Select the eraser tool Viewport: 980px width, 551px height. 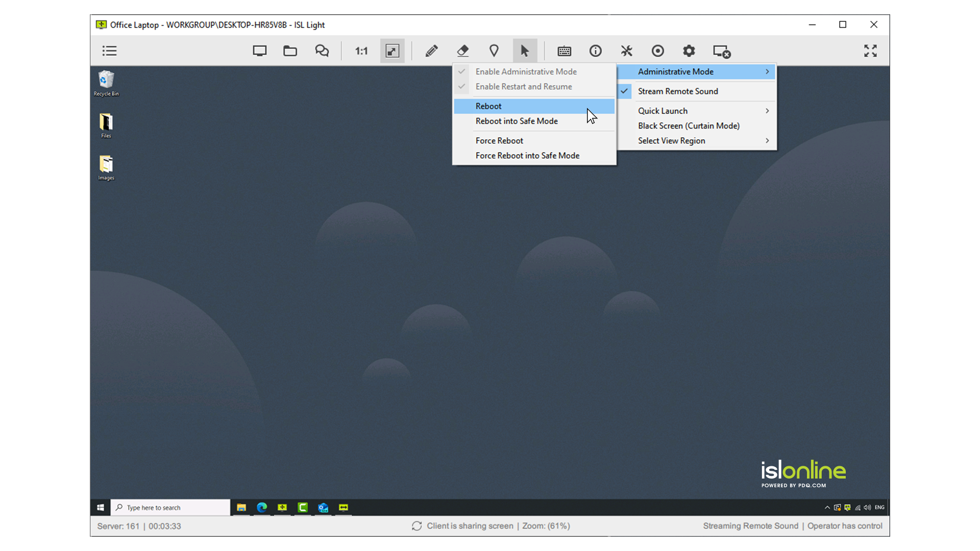coord(462,51)
